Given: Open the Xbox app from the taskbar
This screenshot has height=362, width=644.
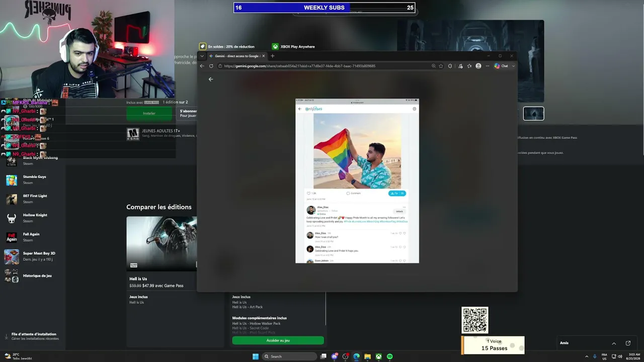Looking at the screenshot, I should (x=378, y=356).
